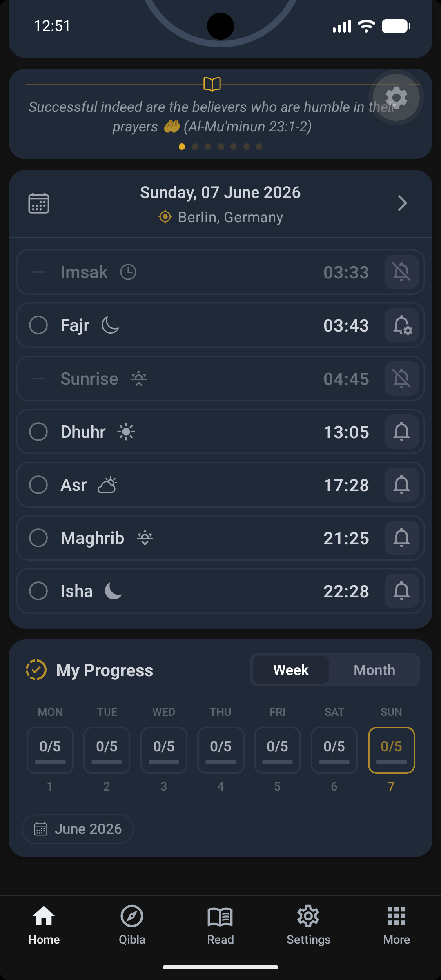
Task: Tap the Imsak muted bell icon
Action: (x=402, y=272)
